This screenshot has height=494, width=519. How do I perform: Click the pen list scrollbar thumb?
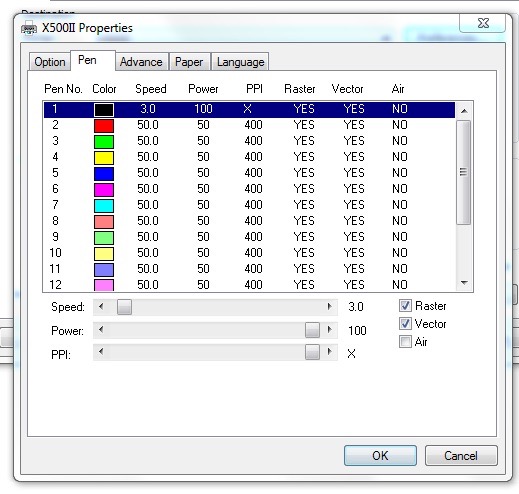click(x=464, y=172)
